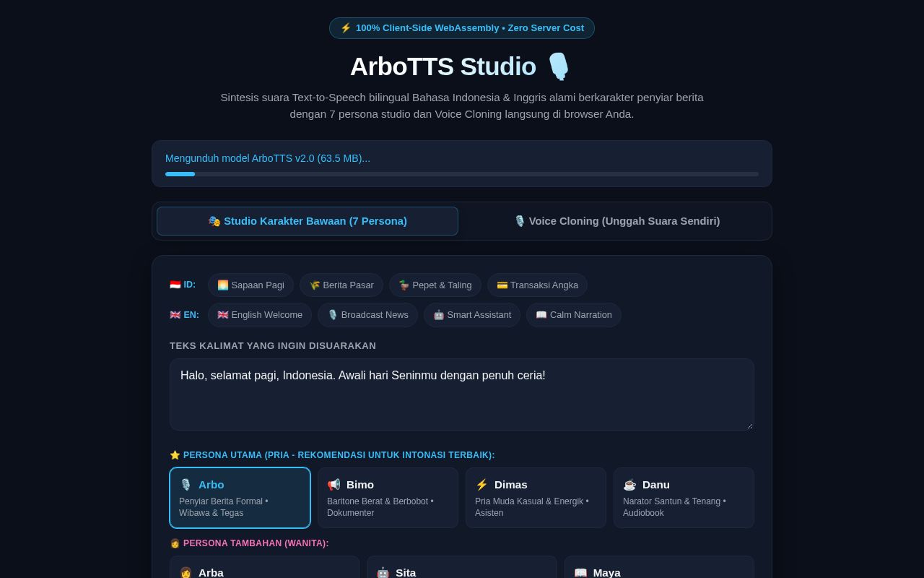Select the Arbo persona card
The width and height of the screenshot is (924, 578).
[240, 498]
